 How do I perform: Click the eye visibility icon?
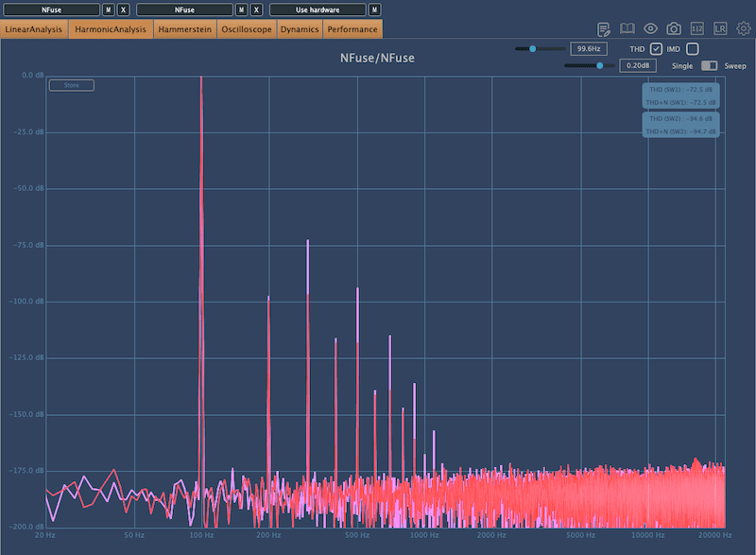coord(650,28)
